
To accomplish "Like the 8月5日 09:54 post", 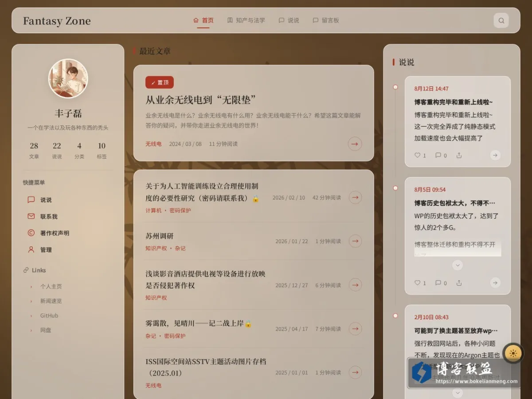I will click(420, 283).
